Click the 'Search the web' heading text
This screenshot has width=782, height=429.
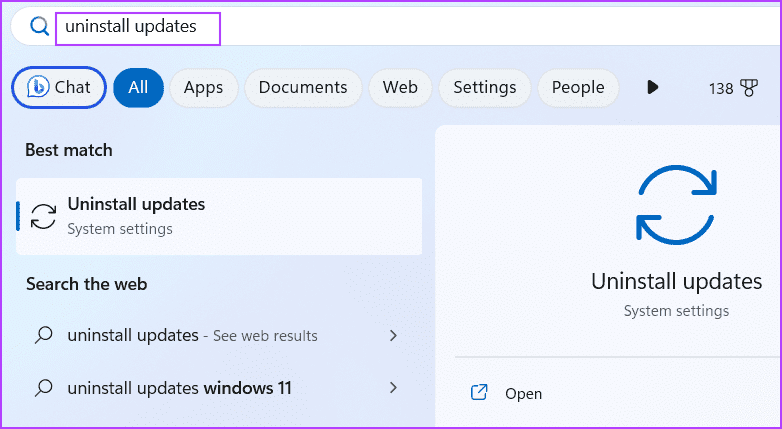coord(86,284)
